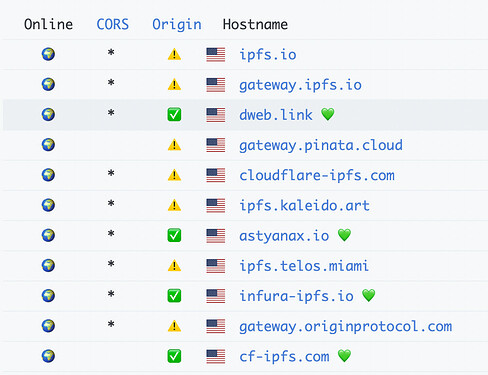The height and width of the screenshot is (375, 488).
Task: Open the gateway.ipfs.io hostname link
Action: click(300, 85)
